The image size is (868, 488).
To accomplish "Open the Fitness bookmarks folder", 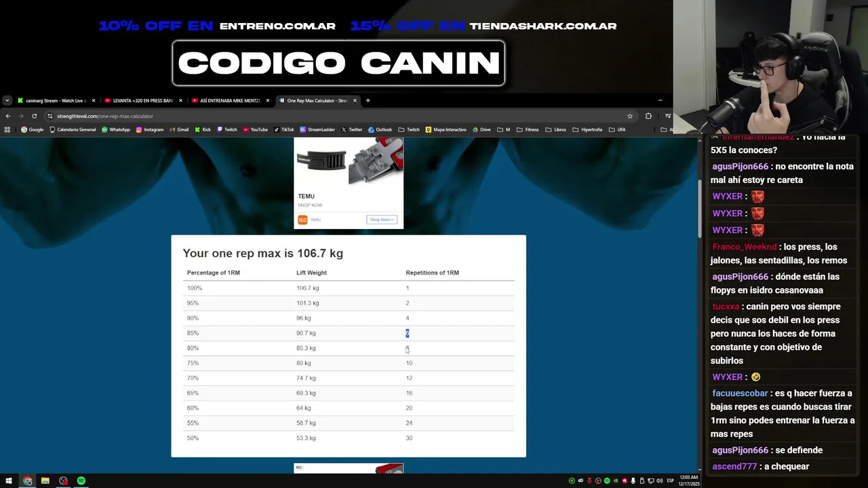I will pyautogui.click(x=527, y=129).
